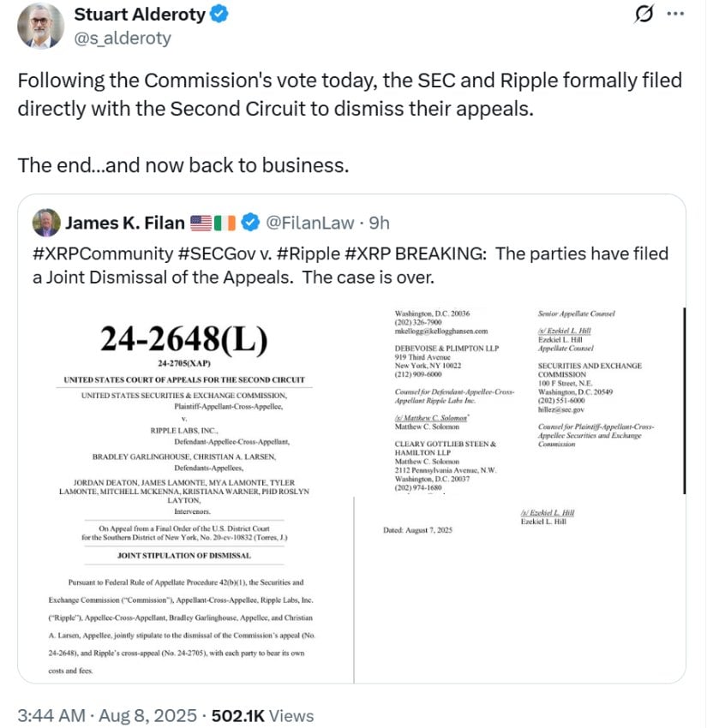This screenshot has height=728, width=707.
Task: Click Stuart Alderoty's blue verified badge
Action: tap(219, 15)
